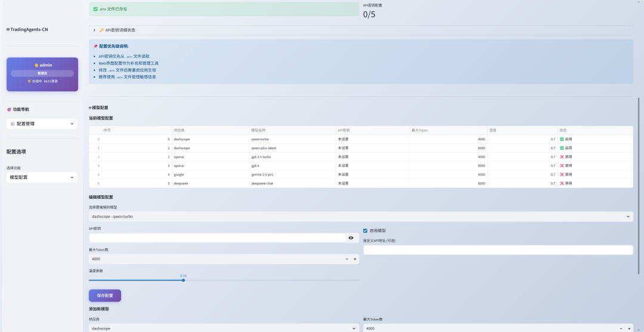
Task: Click the 保存配置 button
Action: [105, 296]
